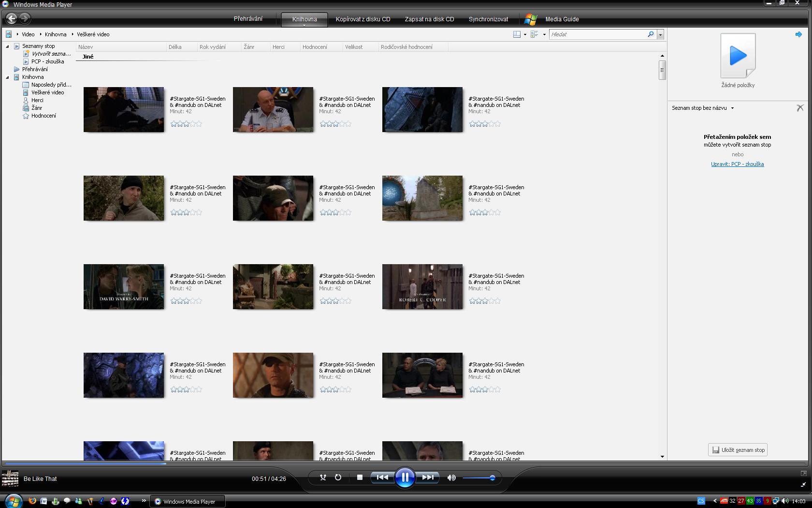This screenshot has height=508, width=812.
Task: Click the layout options icon
Action: coord(517,34)
